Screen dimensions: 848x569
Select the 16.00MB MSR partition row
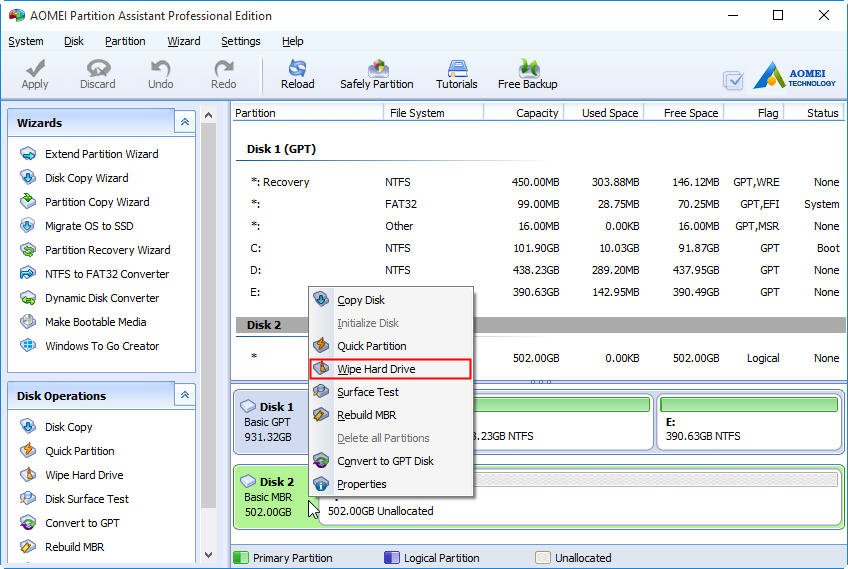[539, 226]
